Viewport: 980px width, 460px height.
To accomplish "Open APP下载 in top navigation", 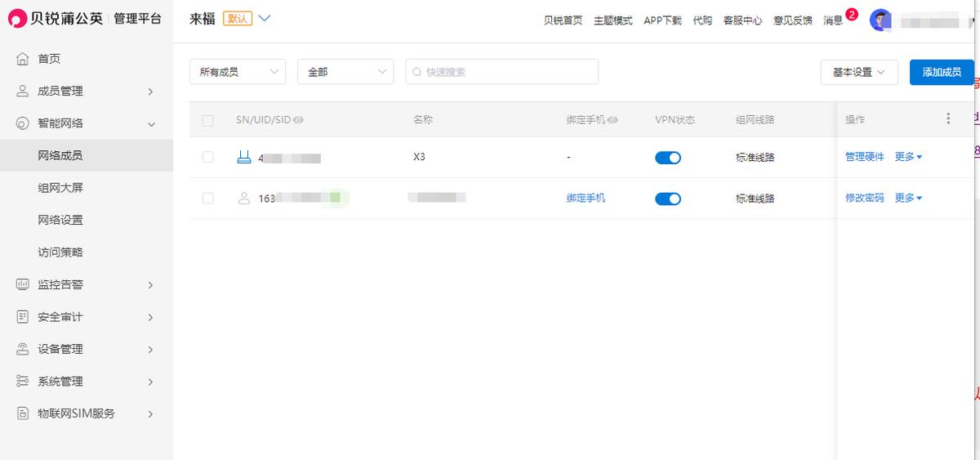I will (x=662, y=20).
